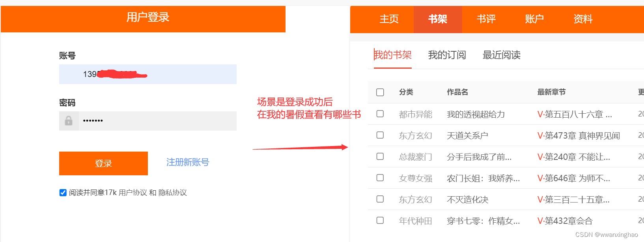The image size is (644, 242).
Task: Switch to the 主页 tab
Action: click(389, 19)
